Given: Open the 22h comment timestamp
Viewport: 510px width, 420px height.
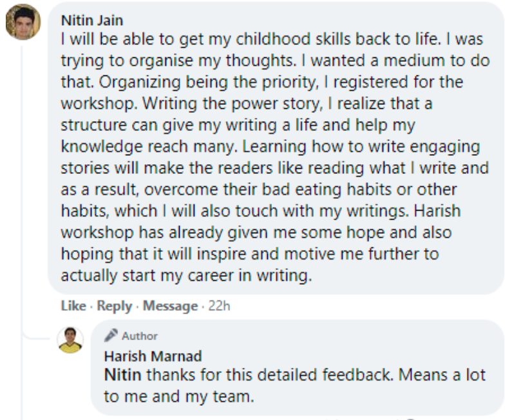Looking at the screenshot, I should tap(219, 306).
